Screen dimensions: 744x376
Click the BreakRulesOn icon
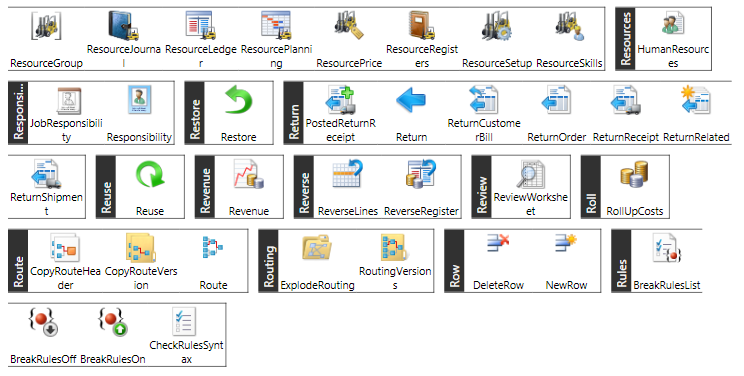tap(113, 322)
